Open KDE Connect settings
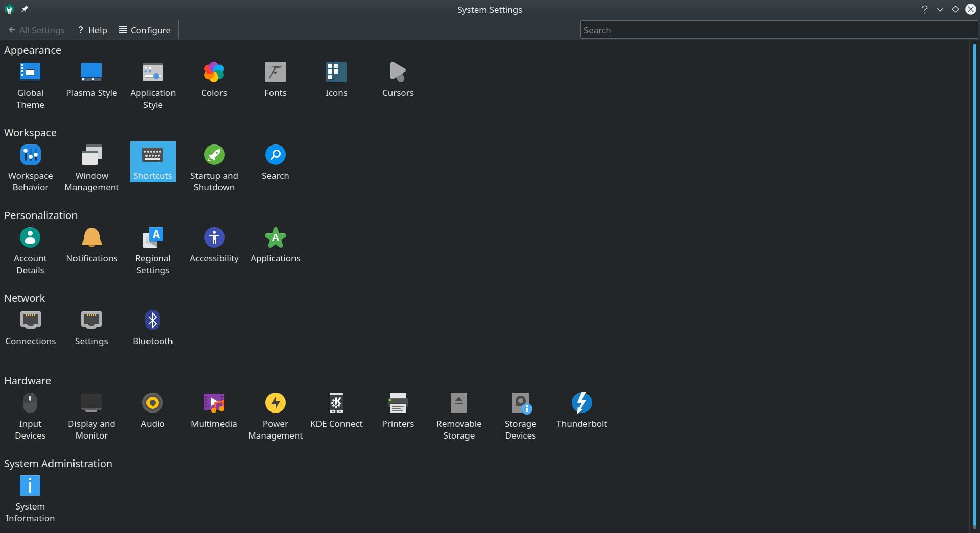Image resolution: width=980 pixels, height=533 pixels. click(x=336, y=410)
